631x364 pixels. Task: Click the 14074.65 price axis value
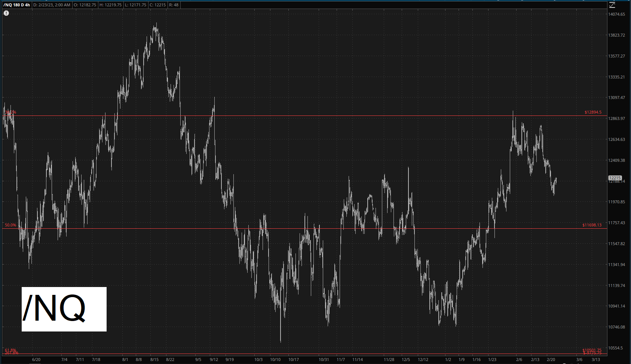(616, 14)
